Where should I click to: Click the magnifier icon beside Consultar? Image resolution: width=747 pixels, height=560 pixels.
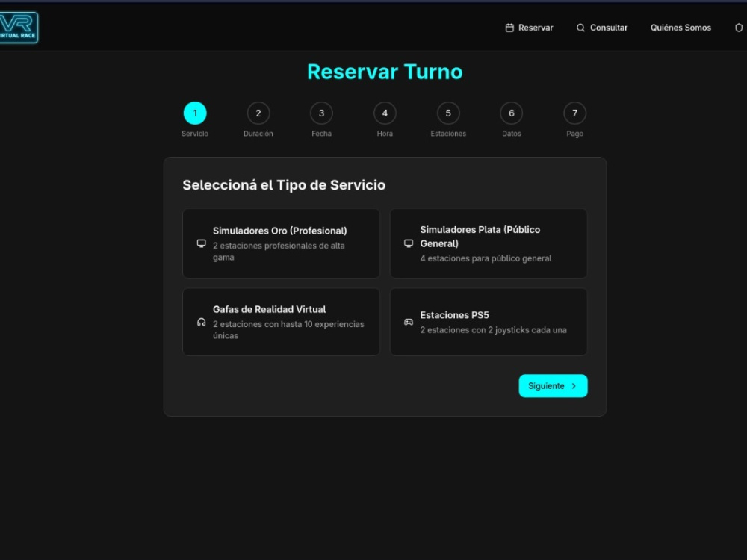click(x=580, y=28)
